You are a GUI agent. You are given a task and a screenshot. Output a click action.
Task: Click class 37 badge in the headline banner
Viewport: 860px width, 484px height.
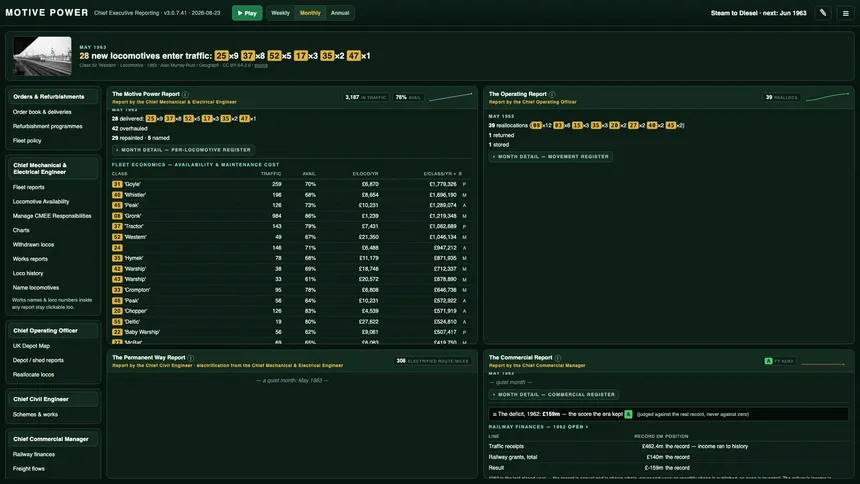pos(248,55)
